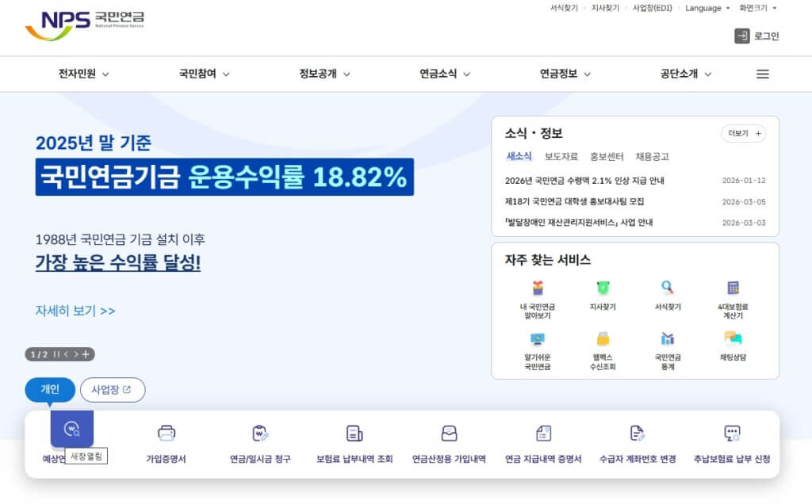Open 지사찾기 branch finder icon
The image size is (812, 504).
[x=604, y=293]
